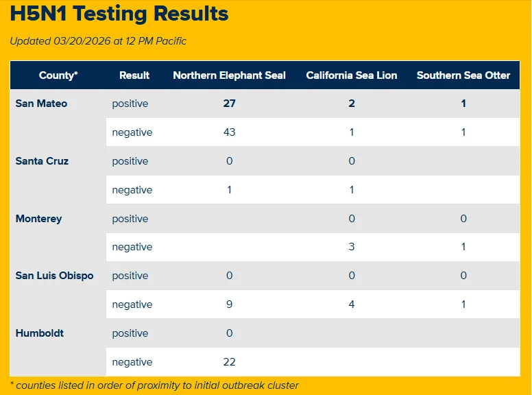532x395 pixels.
Task: Select San Luis Obispo's 4 sea lion value
Action: [x=352, y=304]
